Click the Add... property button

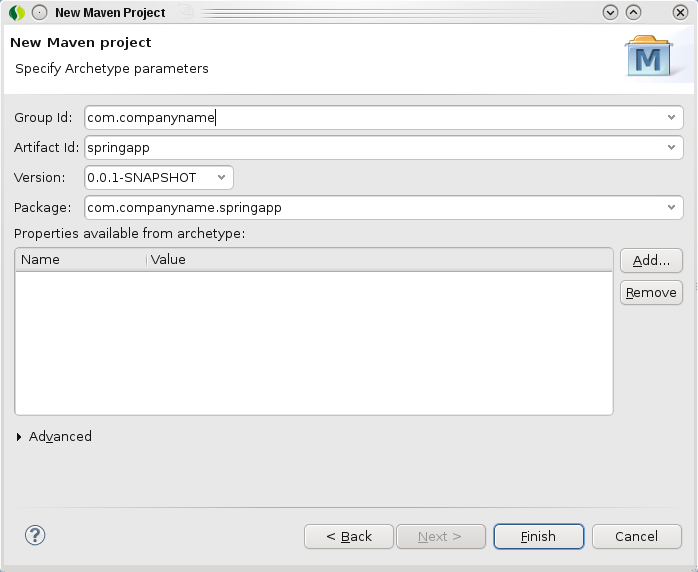click(x=651, y=260)
